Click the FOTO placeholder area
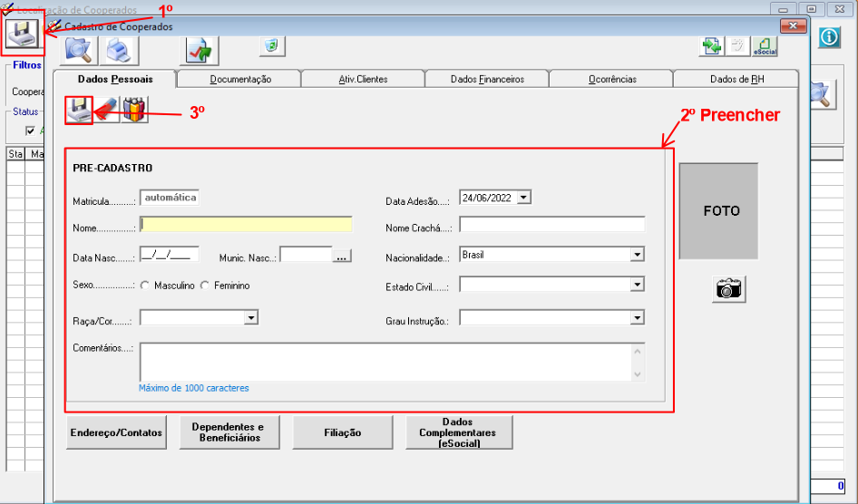This screenshot has height=504, width=858. click(718, 211)
